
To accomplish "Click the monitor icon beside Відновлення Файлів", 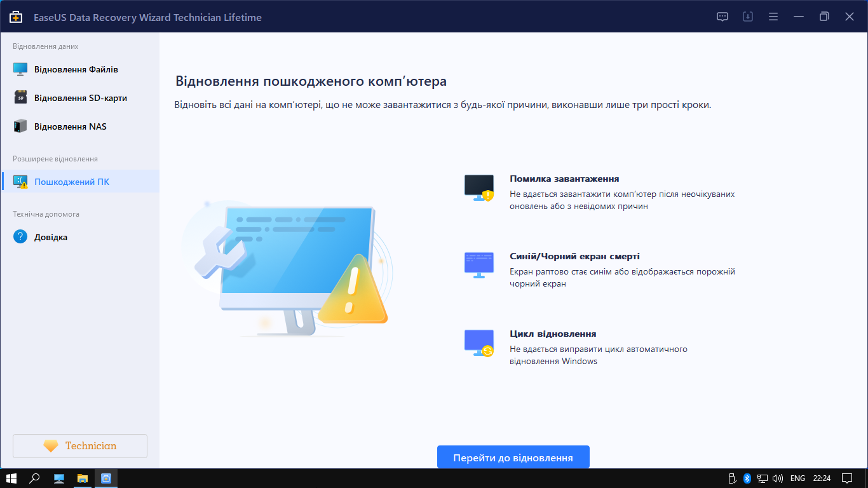I will pos(20,69).
